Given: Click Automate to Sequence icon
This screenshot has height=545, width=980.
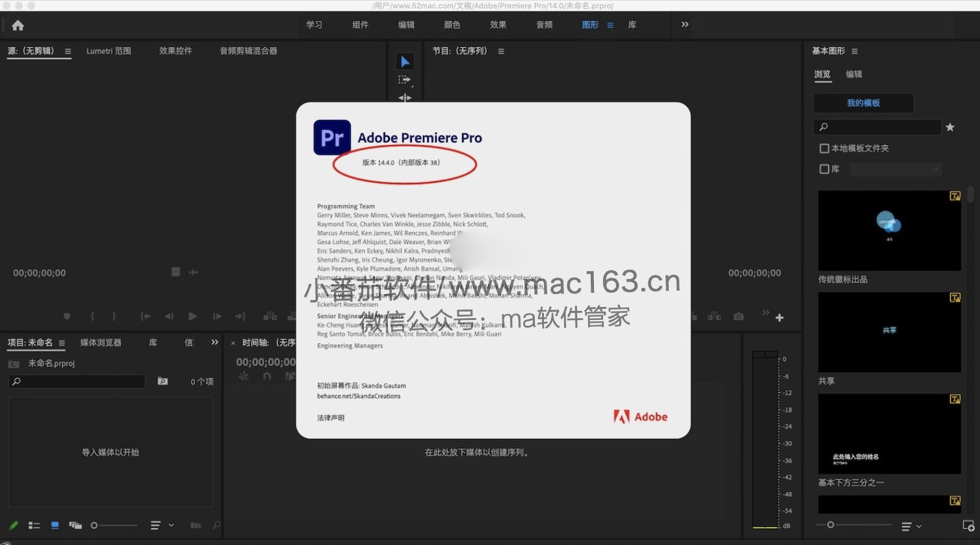Looking at the screenshot, I should (196, 525).
